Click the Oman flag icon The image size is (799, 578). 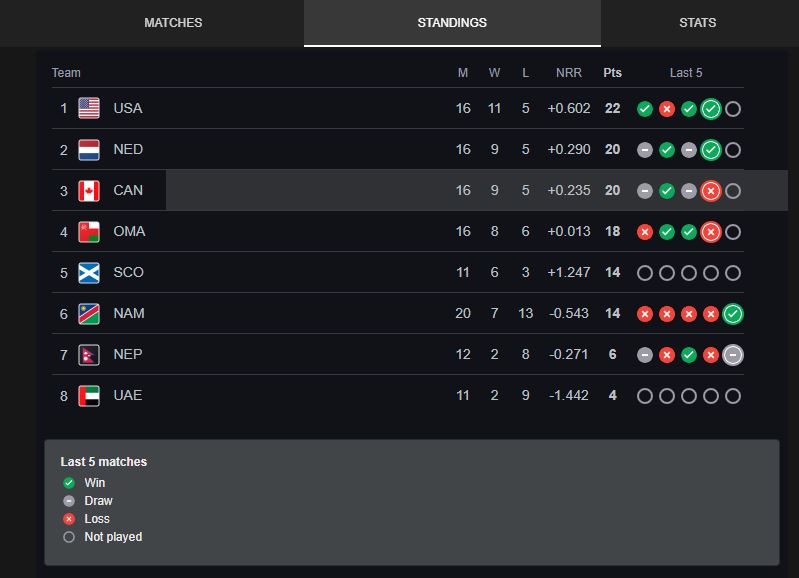coord(89,231)
